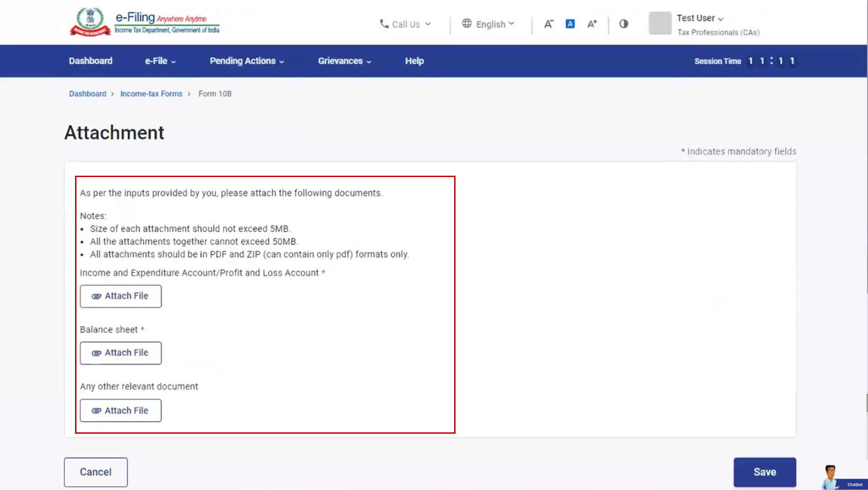Open the Pending Actions menu
This screenshot has height=490, width=868.
(247, 61)
